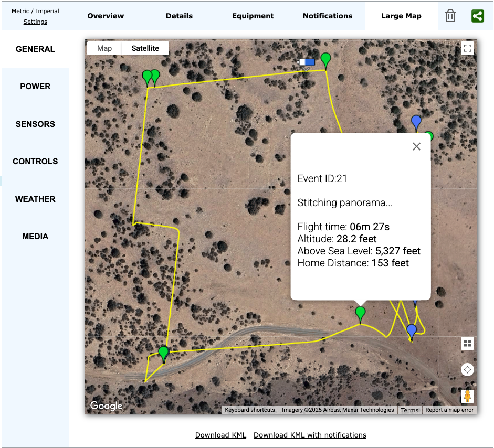Click the green share icon
This screenshot has height=448, width=494.
click(x=477, y=16)
